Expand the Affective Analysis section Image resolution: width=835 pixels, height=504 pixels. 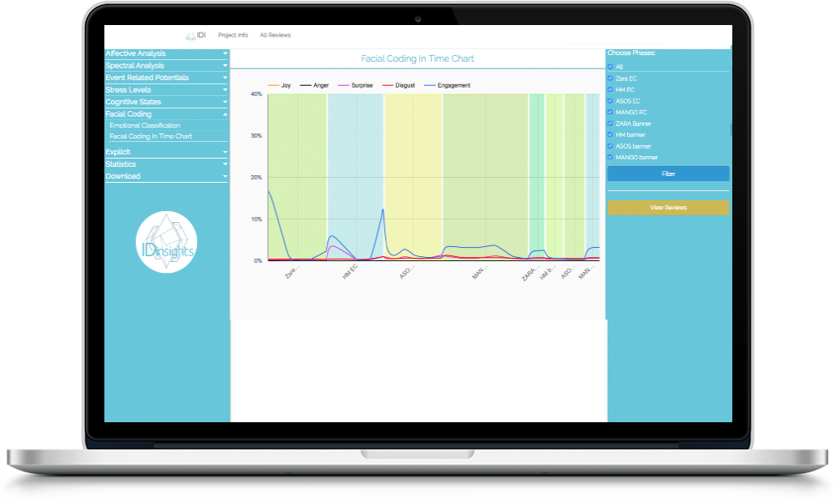click(x=165, y=53)
